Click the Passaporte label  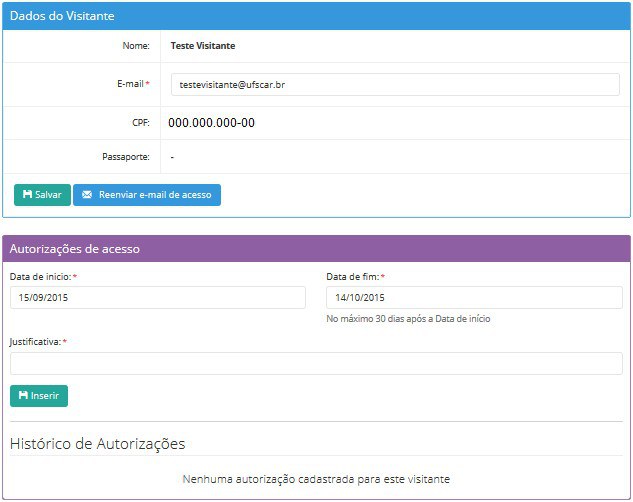click(x=126, y=157)
